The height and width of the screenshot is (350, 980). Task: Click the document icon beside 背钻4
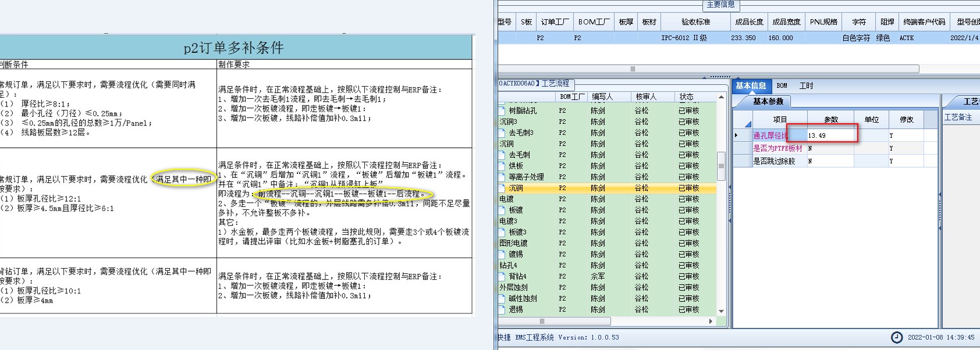pos(502,276)
